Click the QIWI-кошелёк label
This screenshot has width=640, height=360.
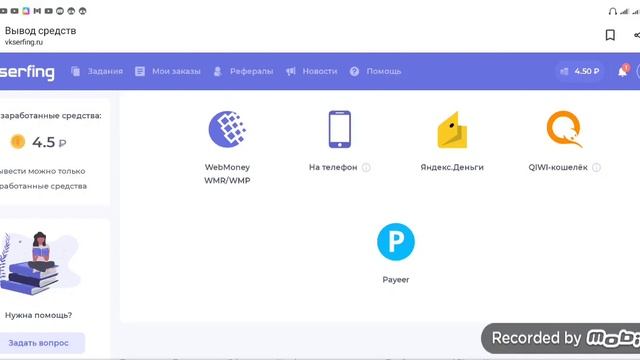[558, 167]
